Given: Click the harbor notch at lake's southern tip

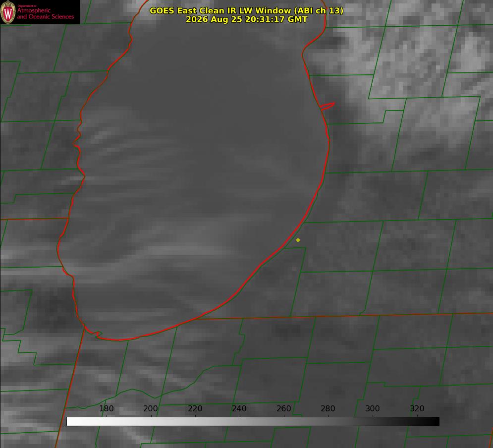Looking at the screenshot, I should [97, 335].
